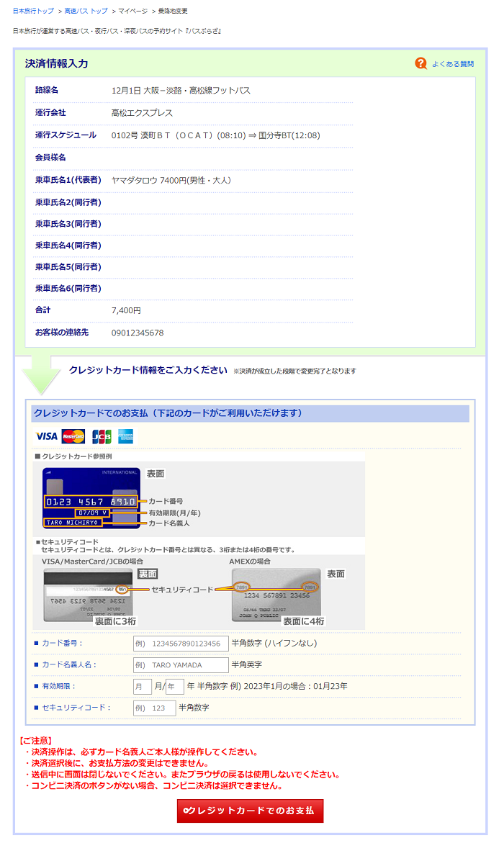Click the orange question mark help icon
The width and height of the screenshot is (504, 843).
click(421, 63)
